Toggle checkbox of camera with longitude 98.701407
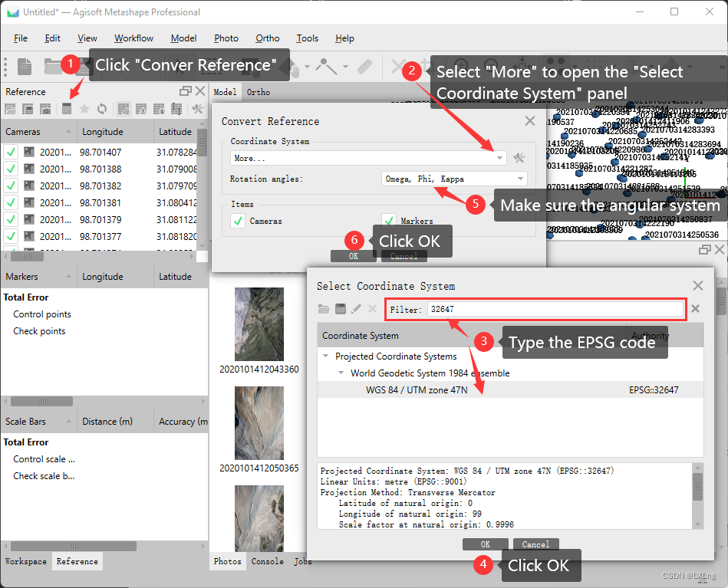 tap(11, 152)
